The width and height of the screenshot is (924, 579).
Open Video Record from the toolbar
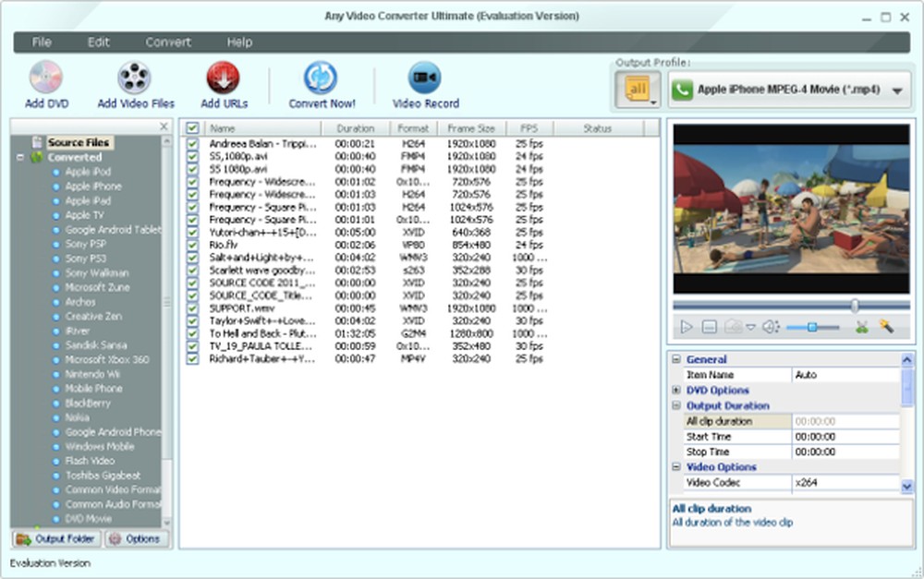tap(425, 78)
